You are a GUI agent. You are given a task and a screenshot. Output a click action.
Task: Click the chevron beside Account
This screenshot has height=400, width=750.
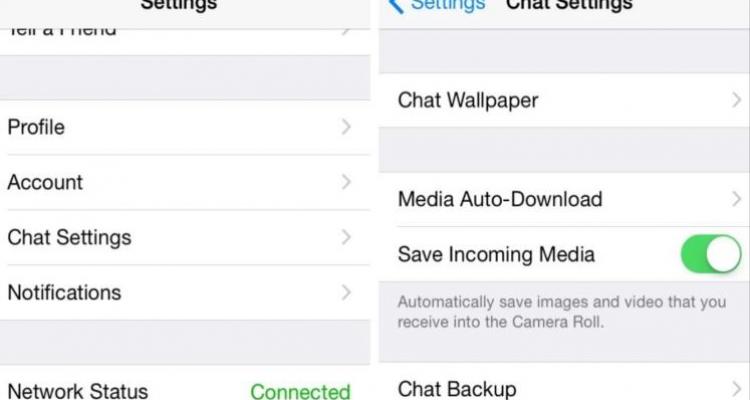[346, 182]
